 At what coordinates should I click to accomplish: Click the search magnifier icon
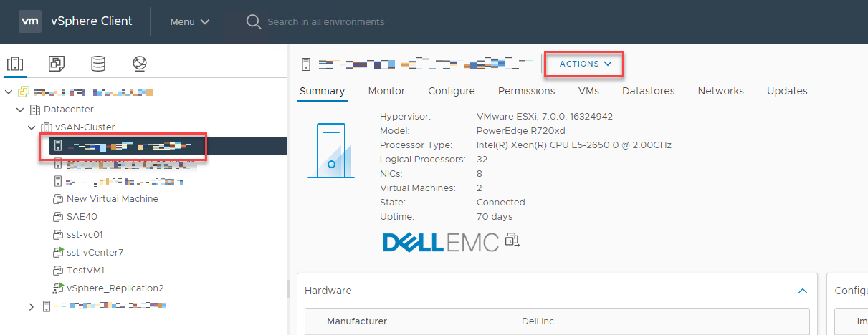(x=253, y=21)
